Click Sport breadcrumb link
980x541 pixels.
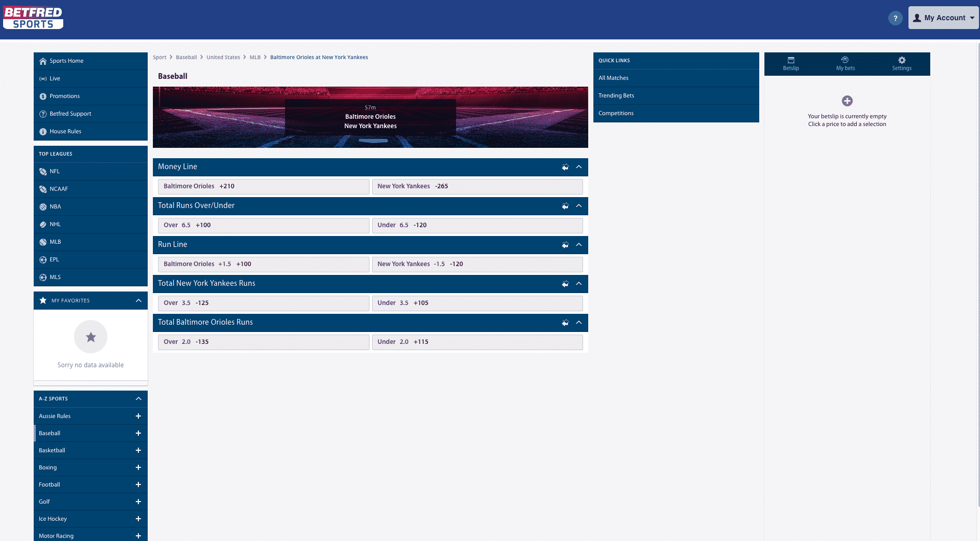click(160, 58)
